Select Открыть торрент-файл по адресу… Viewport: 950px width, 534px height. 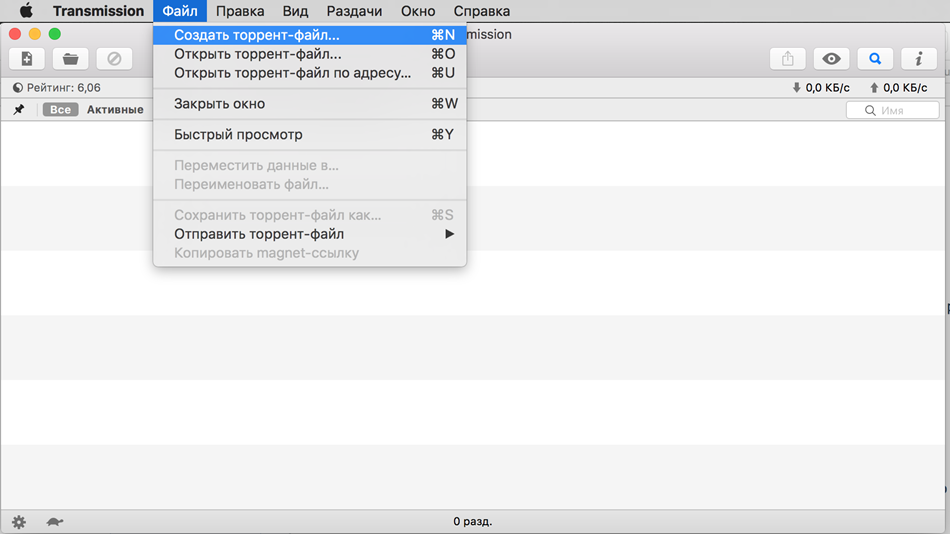[310, 73]
